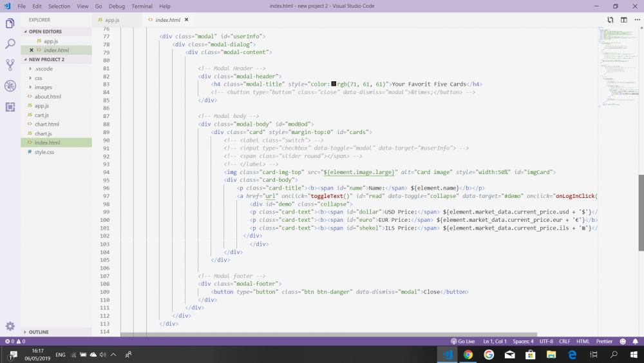Open the Search view in activity bar

click(x=10, y=44)
